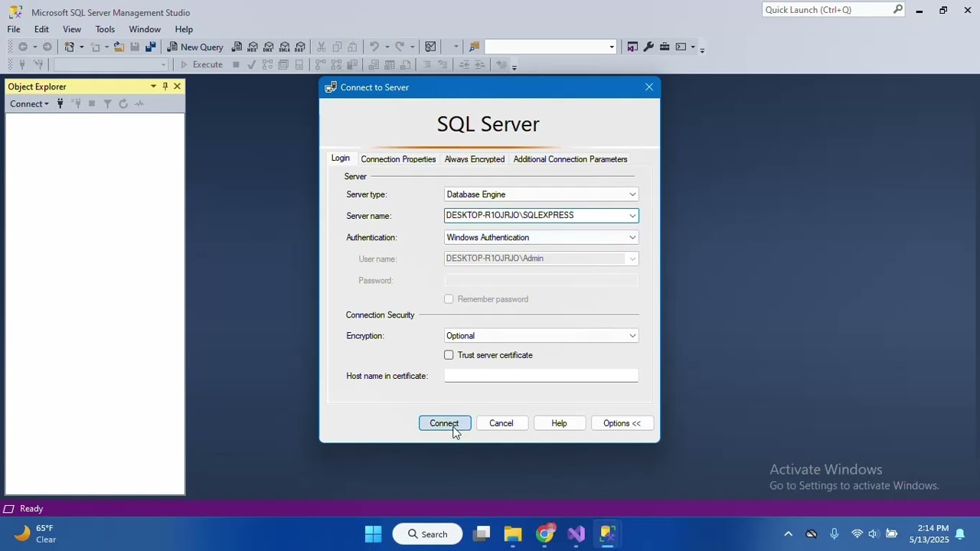
Task: Open the Edit menu
Action: pos(41,29)
